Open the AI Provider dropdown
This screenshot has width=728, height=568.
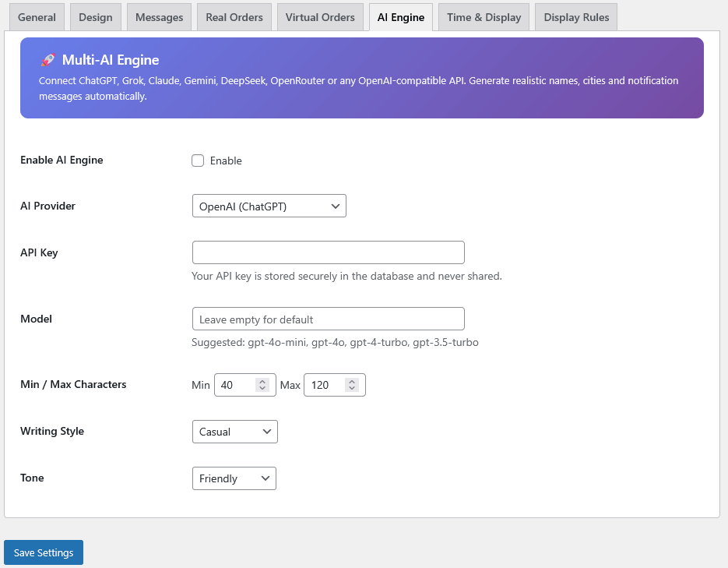(x=269, y=206)
